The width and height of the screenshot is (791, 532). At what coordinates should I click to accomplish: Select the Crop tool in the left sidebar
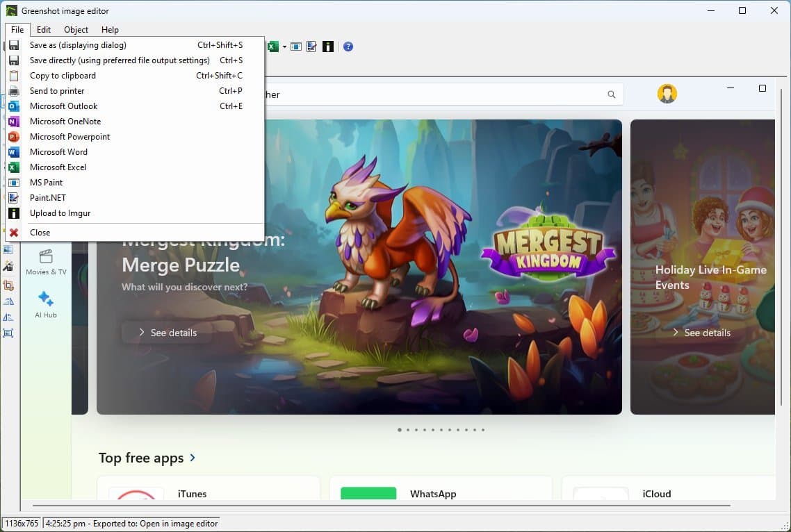(x=9, y=285)
